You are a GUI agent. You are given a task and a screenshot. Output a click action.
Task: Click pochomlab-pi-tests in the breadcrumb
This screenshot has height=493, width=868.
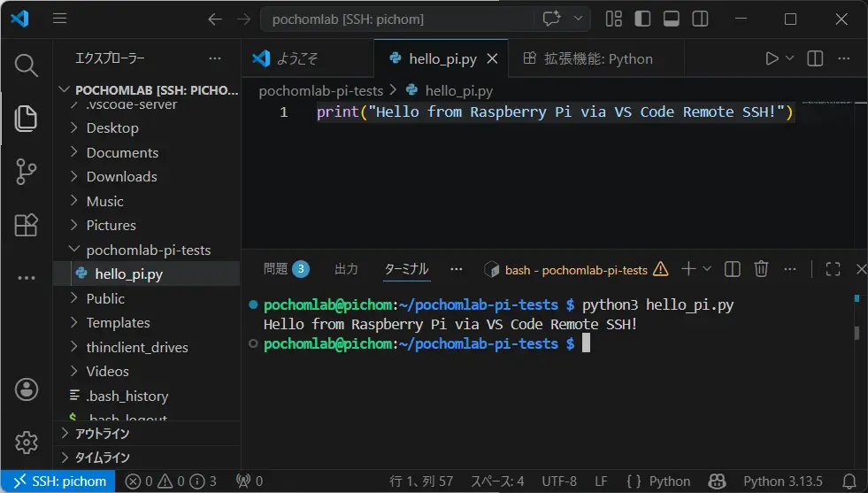click(321, 91)
